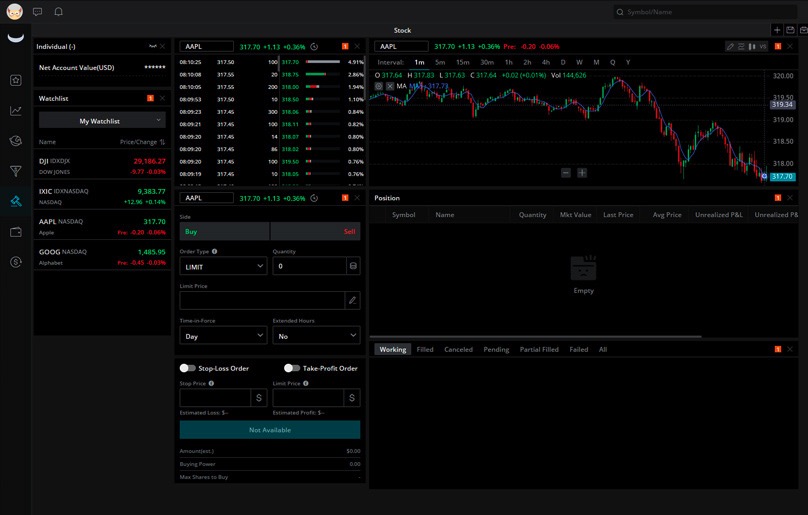Click the time icon in the order panel header
Image resolution: width=808 pixels, height=515 pixels.
point(314,198)
